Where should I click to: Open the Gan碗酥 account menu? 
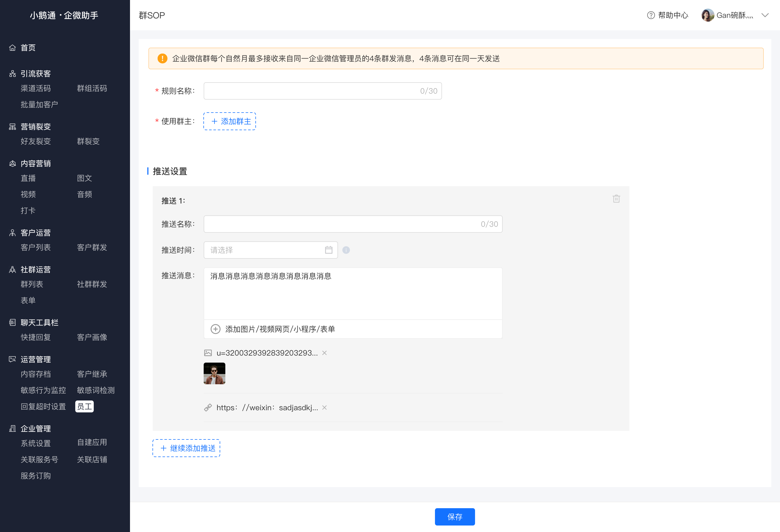click(735, 15)
